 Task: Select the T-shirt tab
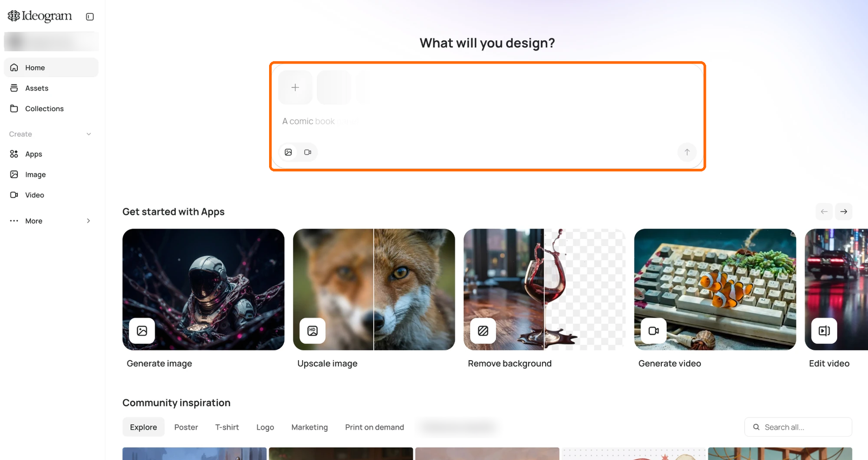point(227,427)
